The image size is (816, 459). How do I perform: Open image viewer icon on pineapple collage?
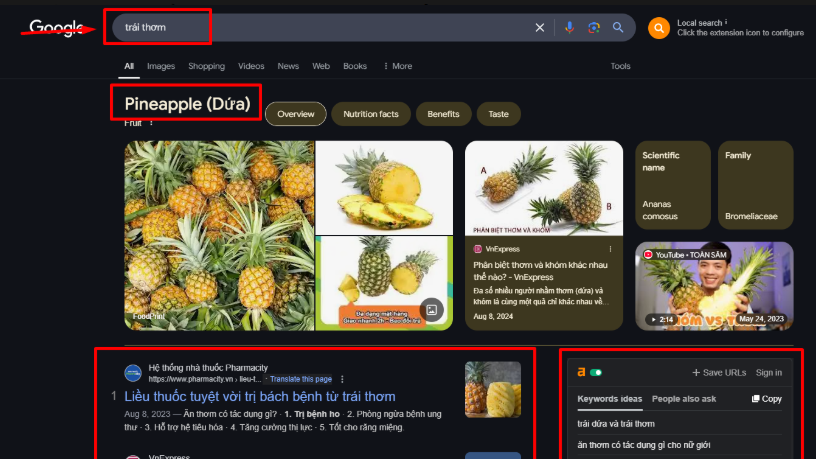pos(431,310)
